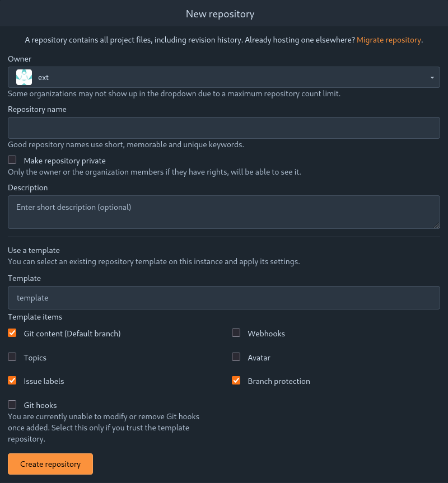Follow the Migrate repository link
This screenshot has width=448, height=483.
(389, 40)
